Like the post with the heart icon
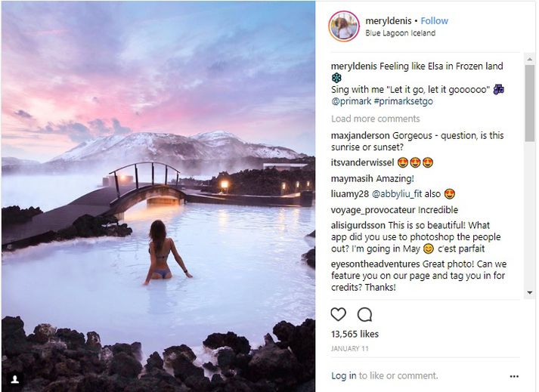 339,314
